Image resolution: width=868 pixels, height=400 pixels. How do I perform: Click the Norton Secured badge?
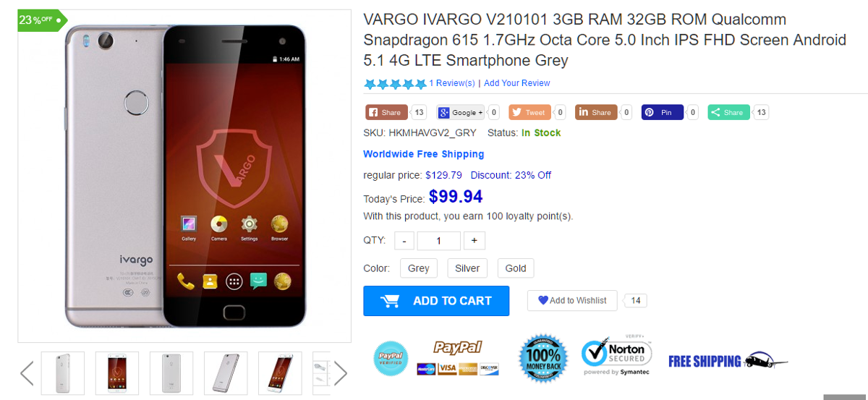[x=617, y=357]
